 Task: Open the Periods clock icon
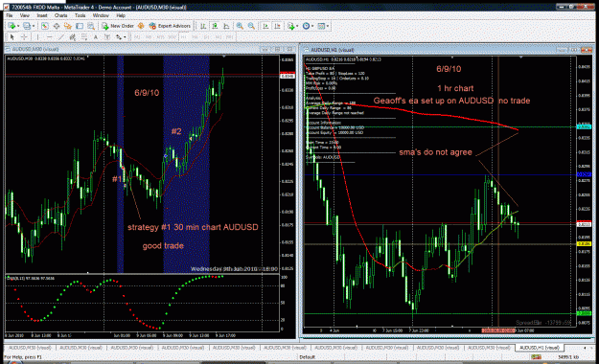click(x=306, y=26)
